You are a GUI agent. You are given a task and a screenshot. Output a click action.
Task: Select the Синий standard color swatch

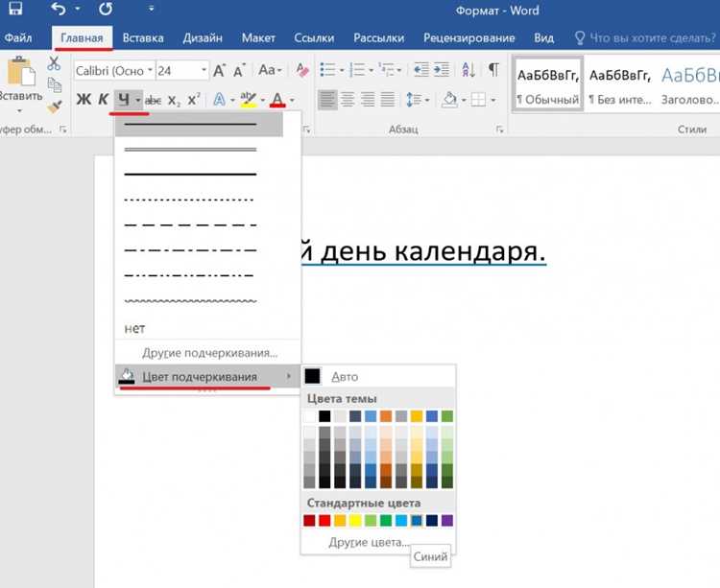coord(417,520)
